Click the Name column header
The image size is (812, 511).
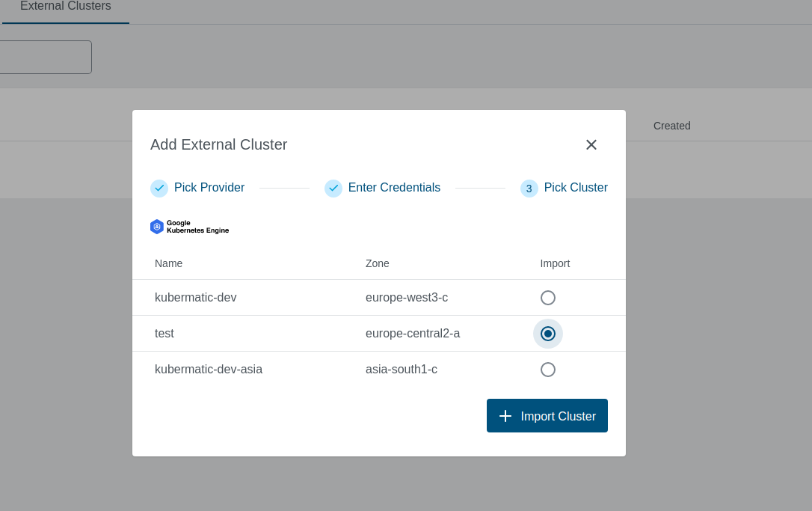tap(168, 263)
